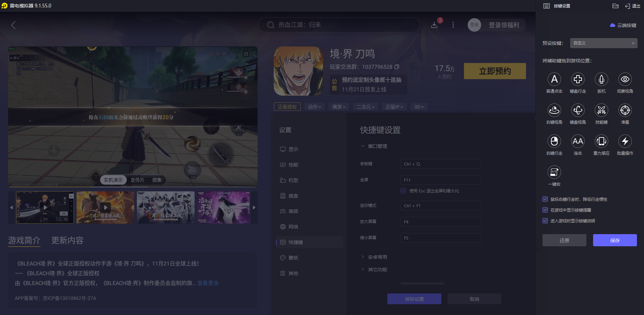This screenshot has height=315, width=644.
Task: Uncheck 在游戏中显示按键提醒
Action: pyautogui.click(x=545, y=210)
